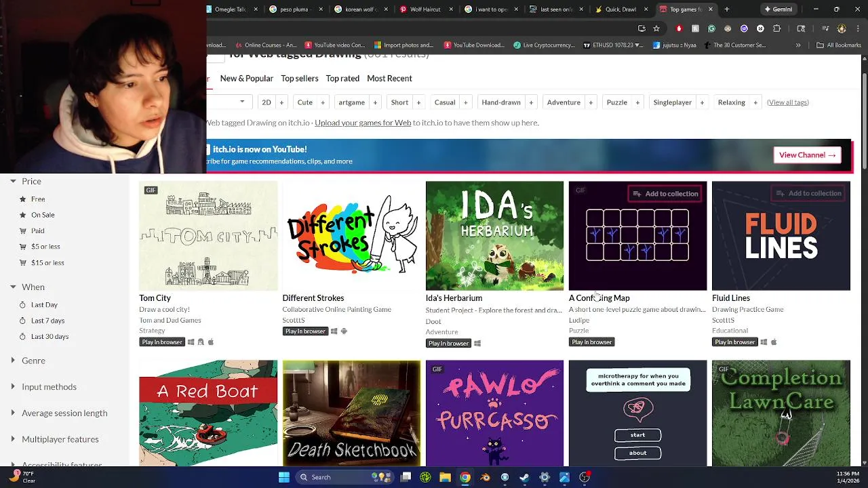Add Relaxing tag with plus icon
868x488 pixels.
point(755,102)
